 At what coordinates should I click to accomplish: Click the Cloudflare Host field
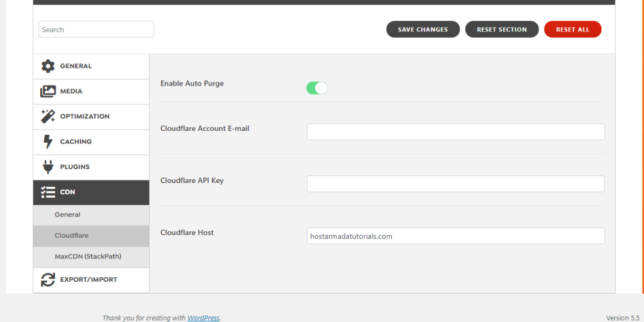(456, 236)
